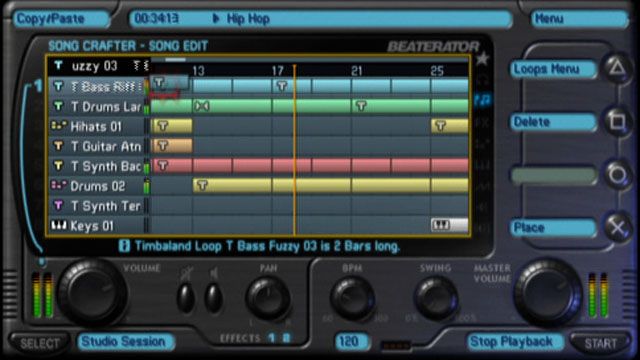Click Stop Playback
Viewport: 640px width, 360px height.
(516, 342)
